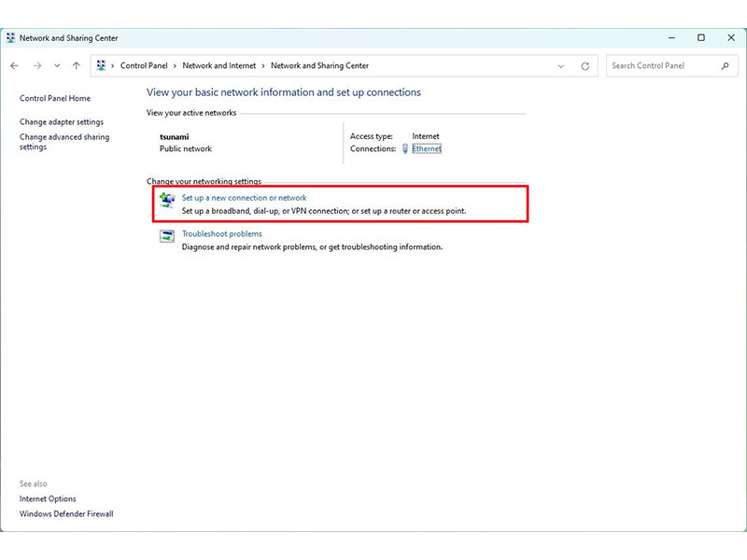Refresh the Control Panel view
This screenshot has width=747, height=560.
tap(585, 66)
